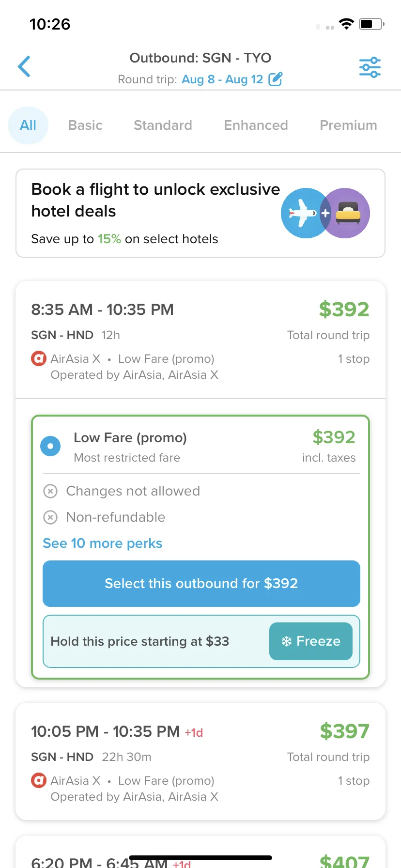This screenshot has width=401, height=868.
Task: Tap the Freeze price button
Action: point(311,641)
